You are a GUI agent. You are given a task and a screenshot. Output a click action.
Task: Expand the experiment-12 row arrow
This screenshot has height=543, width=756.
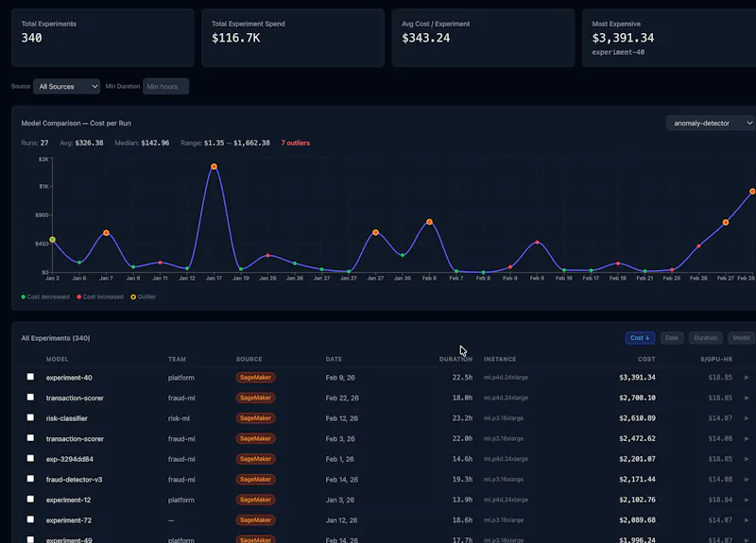pos(747,501)
